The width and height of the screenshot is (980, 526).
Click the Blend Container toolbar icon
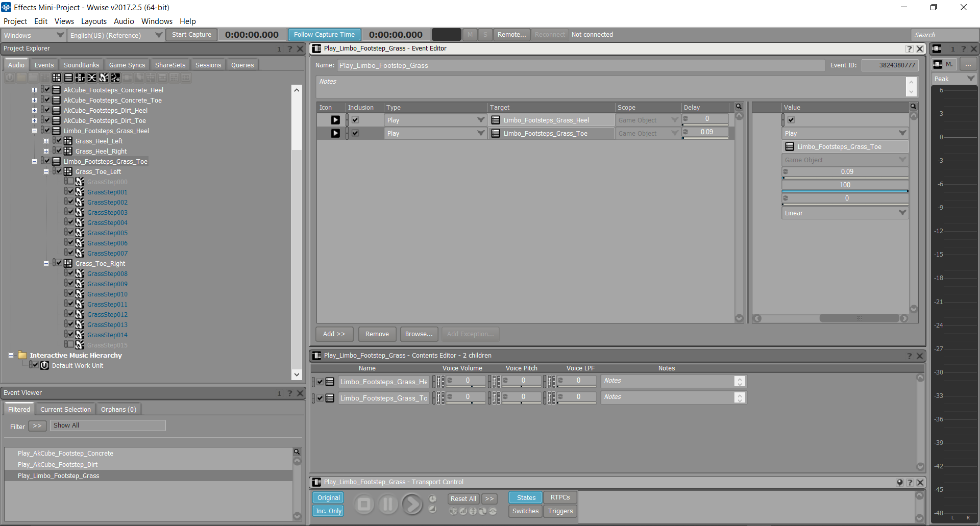click(92, 78)
